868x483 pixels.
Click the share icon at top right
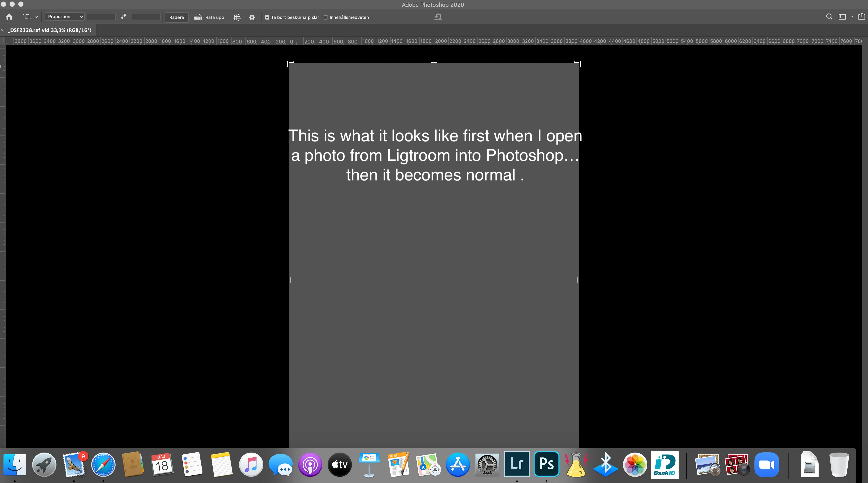(x=862, y=17)
